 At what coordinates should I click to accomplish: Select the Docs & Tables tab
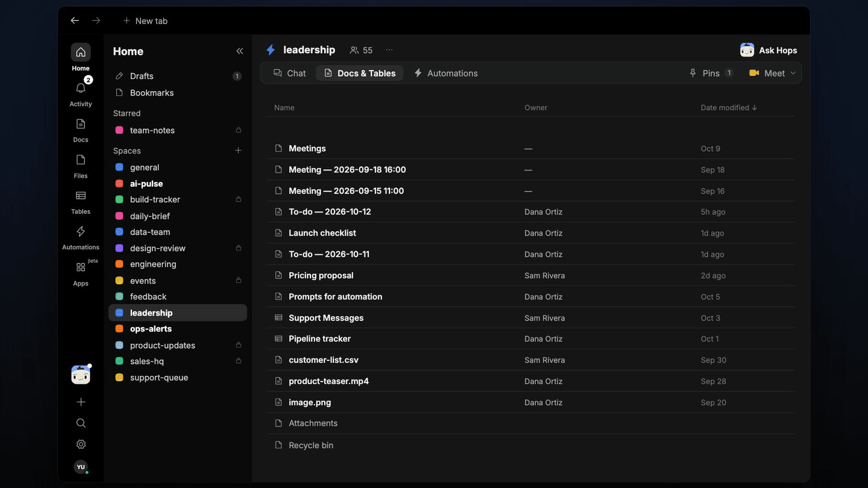360,73
